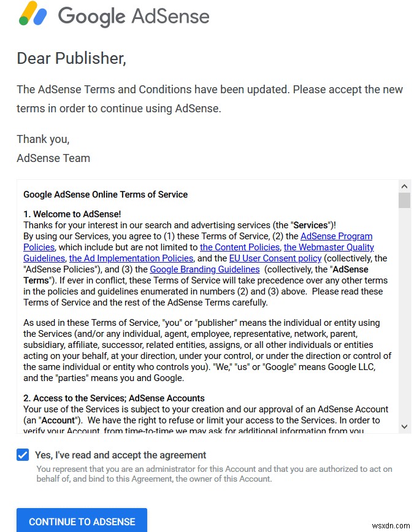The image size is (417, 532).
Task: Click the scrollbar down arrow
Action: click(404, 426)
